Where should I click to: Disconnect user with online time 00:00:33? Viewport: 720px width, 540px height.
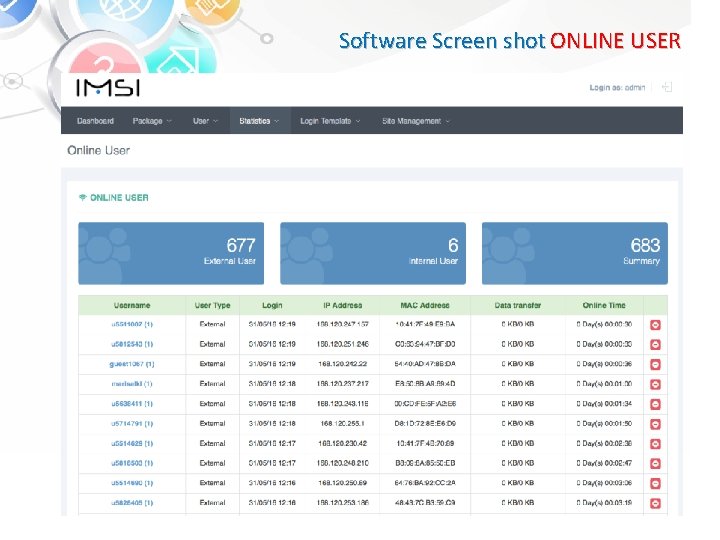coord(655,345)
